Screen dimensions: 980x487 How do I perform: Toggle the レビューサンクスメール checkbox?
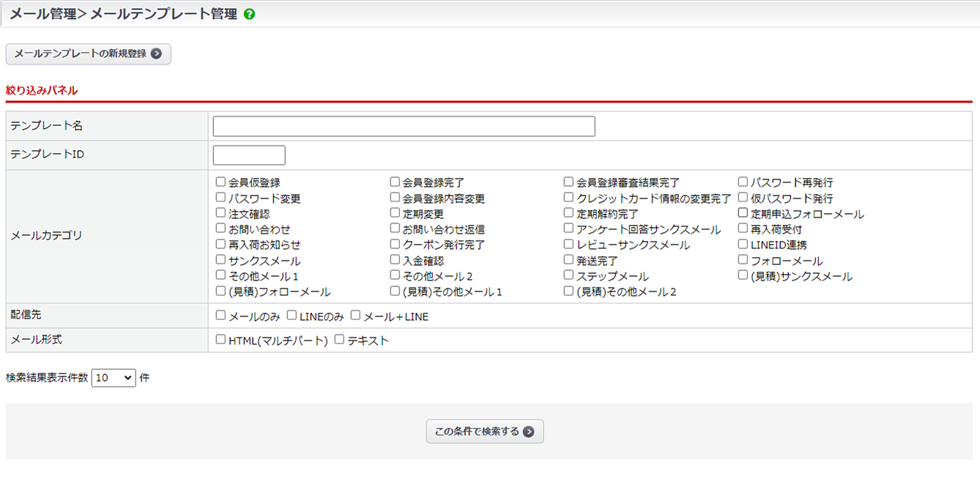568,244
